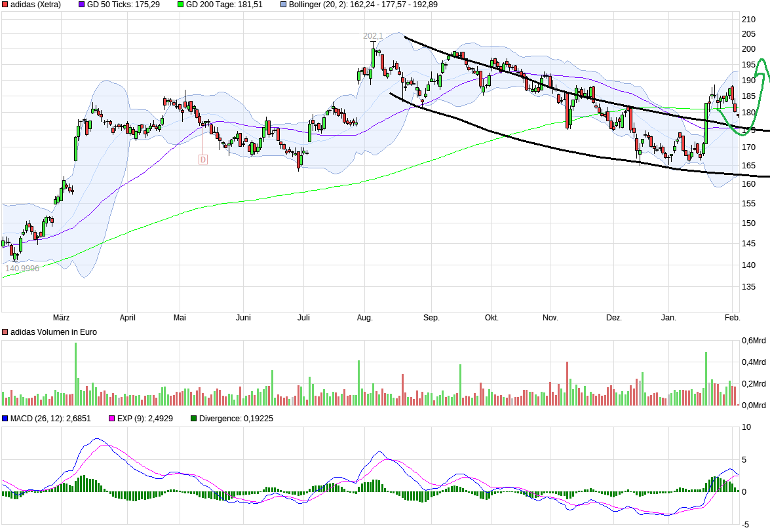Select the 'GD 50 Ticks: 175,29' legend label

(123, 5)
